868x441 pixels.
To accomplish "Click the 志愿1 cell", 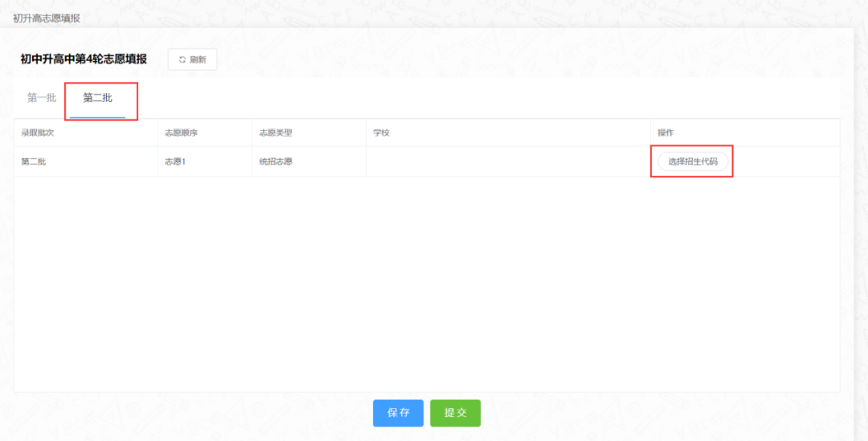I will (175, 161).
